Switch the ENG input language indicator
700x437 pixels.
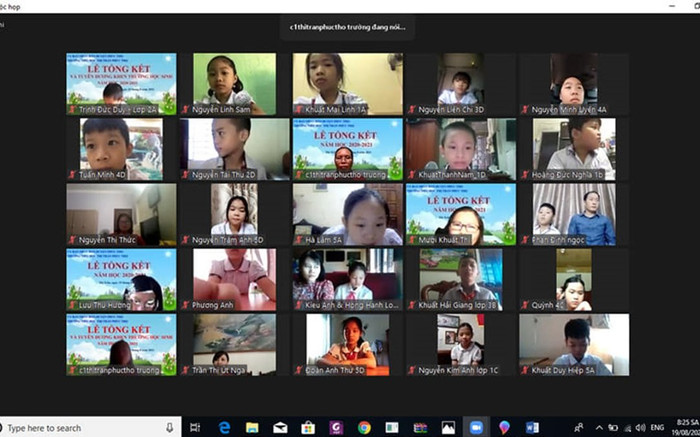[x=657, y=428]
